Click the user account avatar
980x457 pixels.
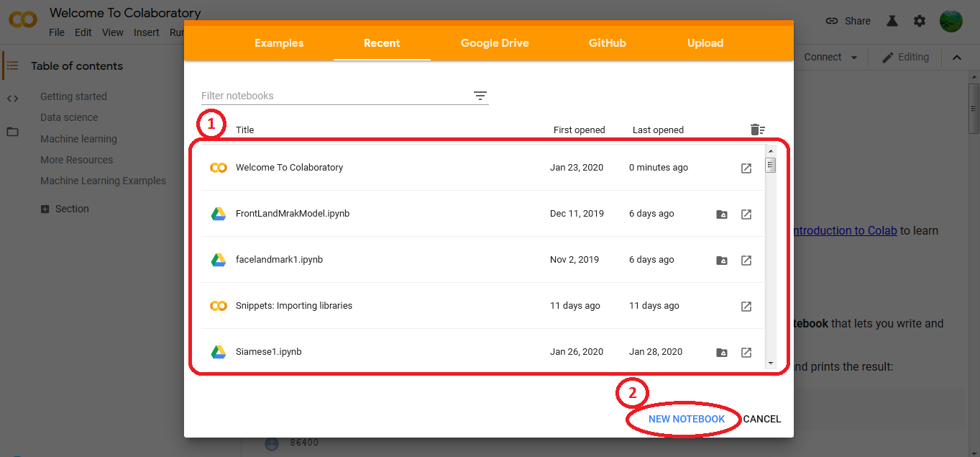951,21
